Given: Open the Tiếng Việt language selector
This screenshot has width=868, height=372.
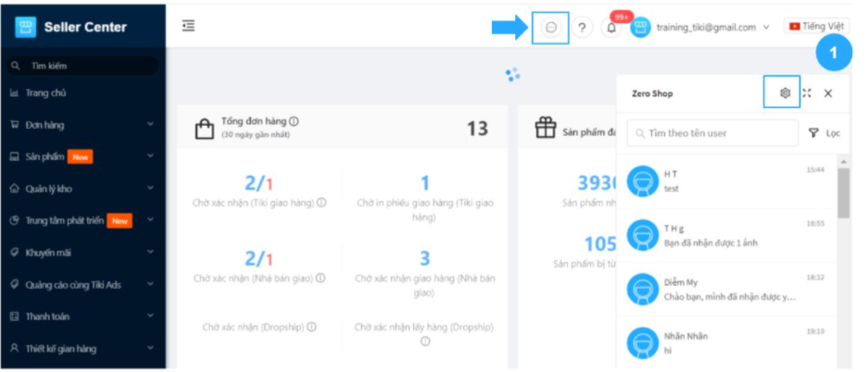Looking at the screenshot, I should pos(816,26).
